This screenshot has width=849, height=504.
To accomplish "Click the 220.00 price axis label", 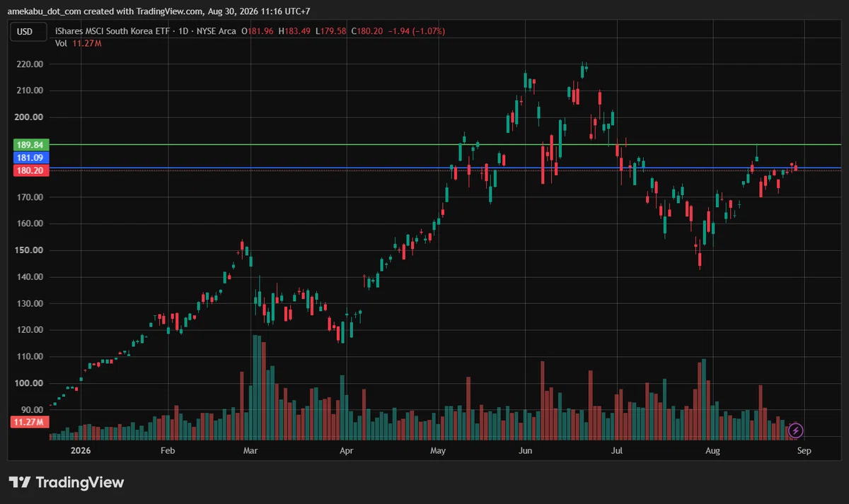I will [x=29, y=64].
